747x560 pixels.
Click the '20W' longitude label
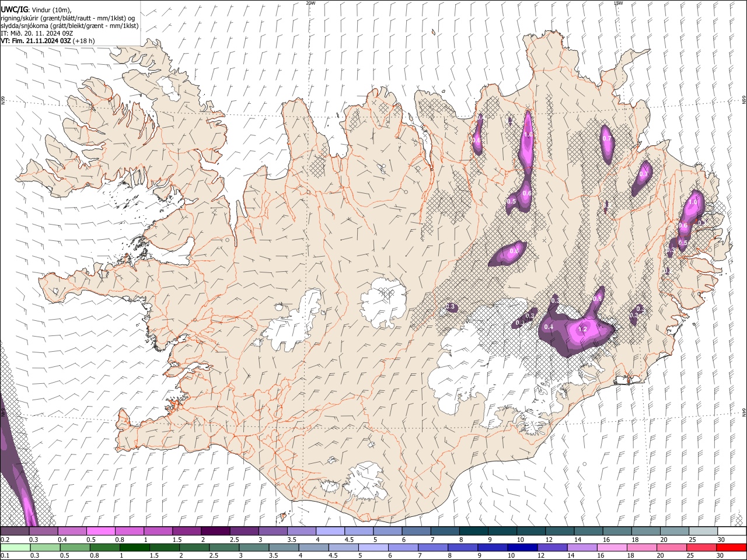tap(310, 3)
